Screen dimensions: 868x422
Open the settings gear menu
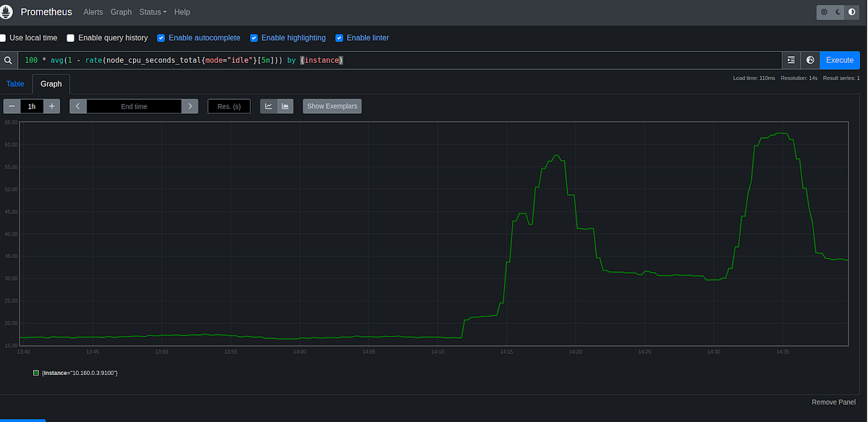tap(823, 12)
